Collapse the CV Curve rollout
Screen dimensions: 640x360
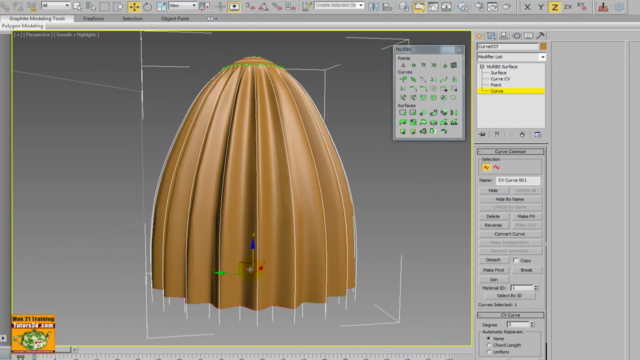pyautogui.click(x=511, y=315)
